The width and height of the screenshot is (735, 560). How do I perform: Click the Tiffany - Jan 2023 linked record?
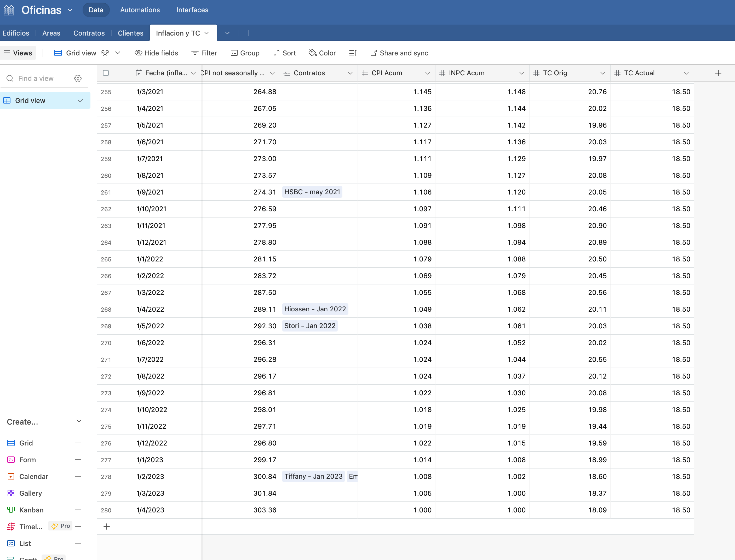click(313, 476)
